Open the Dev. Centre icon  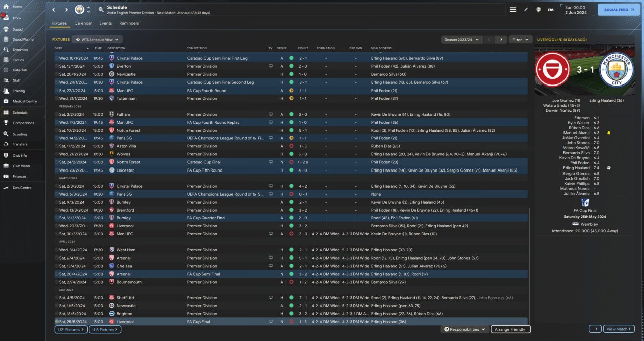(6, 188)
